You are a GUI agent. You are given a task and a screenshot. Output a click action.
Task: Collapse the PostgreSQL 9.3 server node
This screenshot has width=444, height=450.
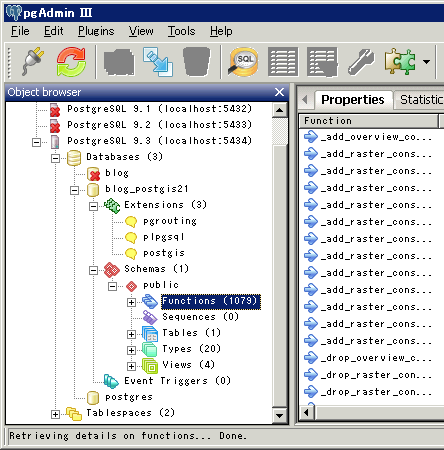[36, 142]
